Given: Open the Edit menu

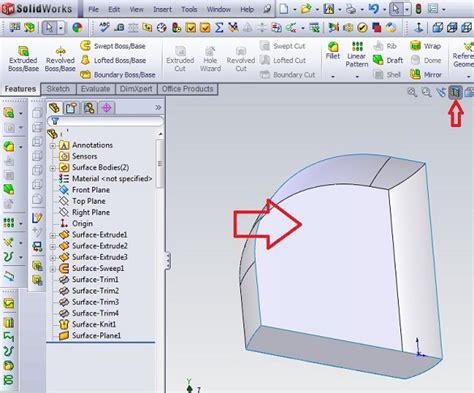Looking at the screenshot, I should [114, 9].
